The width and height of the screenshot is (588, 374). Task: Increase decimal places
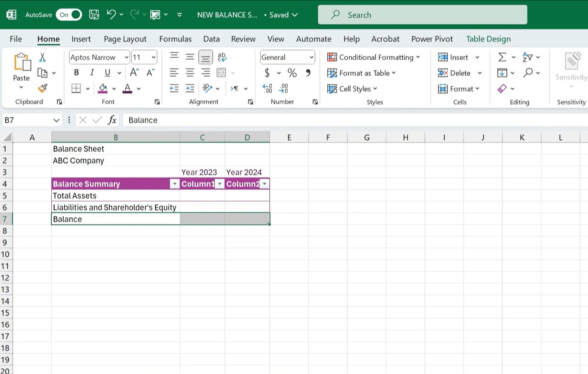[x=267, y=88]
